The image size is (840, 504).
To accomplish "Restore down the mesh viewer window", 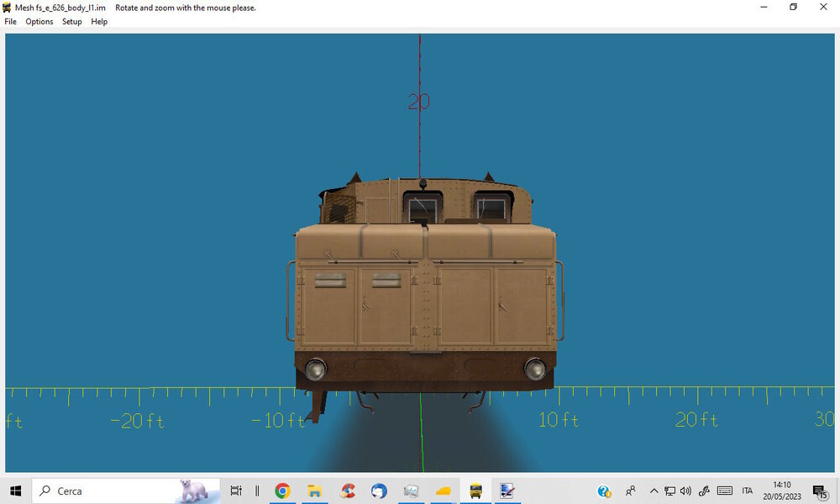I will (794, 7).
